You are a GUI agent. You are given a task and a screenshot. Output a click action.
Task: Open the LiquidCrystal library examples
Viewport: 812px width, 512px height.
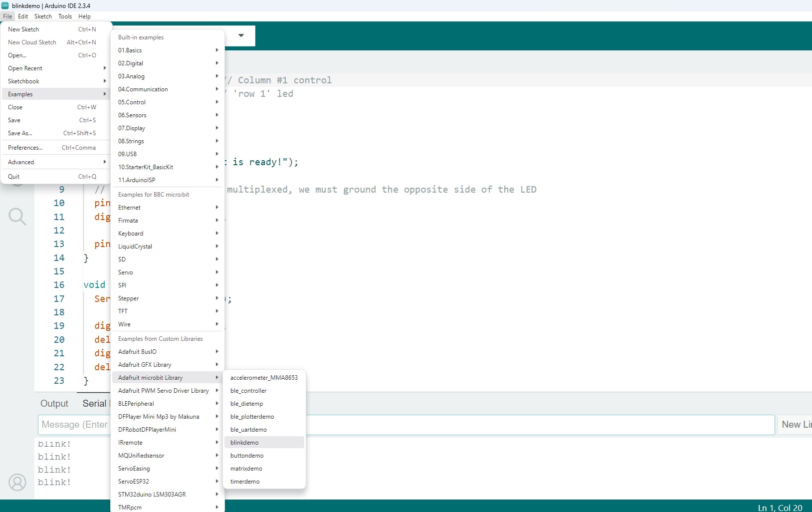(168, 247)
